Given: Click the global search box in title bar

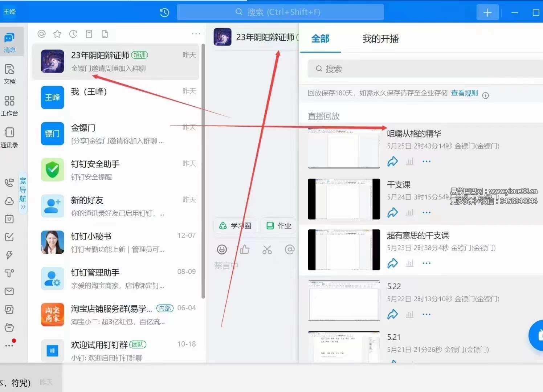Looking at the screenshot, I should (280, 12).
